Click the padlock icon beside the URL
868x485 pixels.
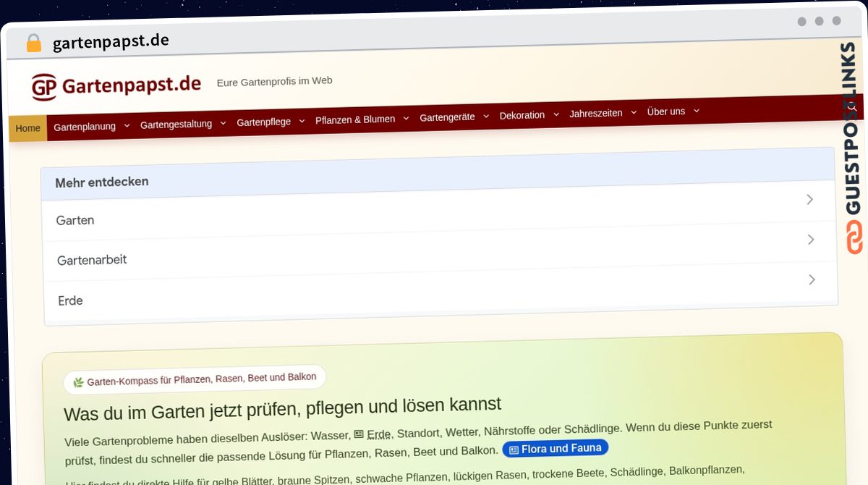pos(33,43)
